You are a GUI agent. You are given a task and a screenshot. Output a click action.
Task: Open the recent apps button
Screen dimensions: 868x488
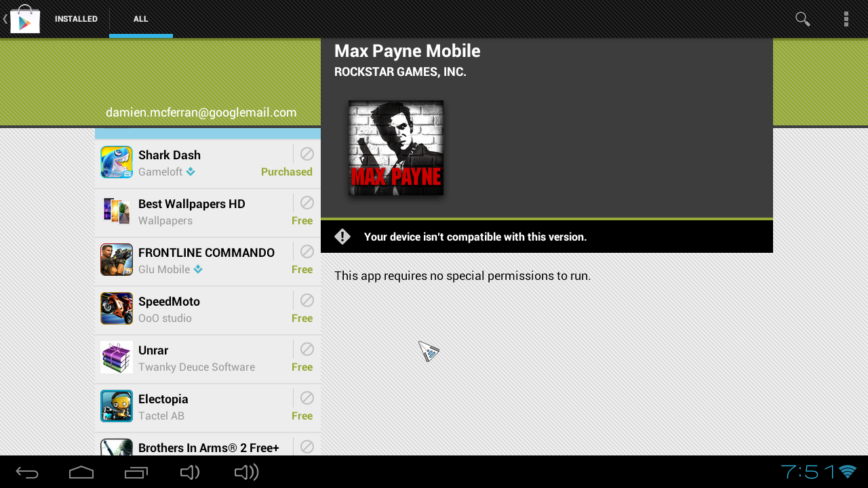point(136,472)
